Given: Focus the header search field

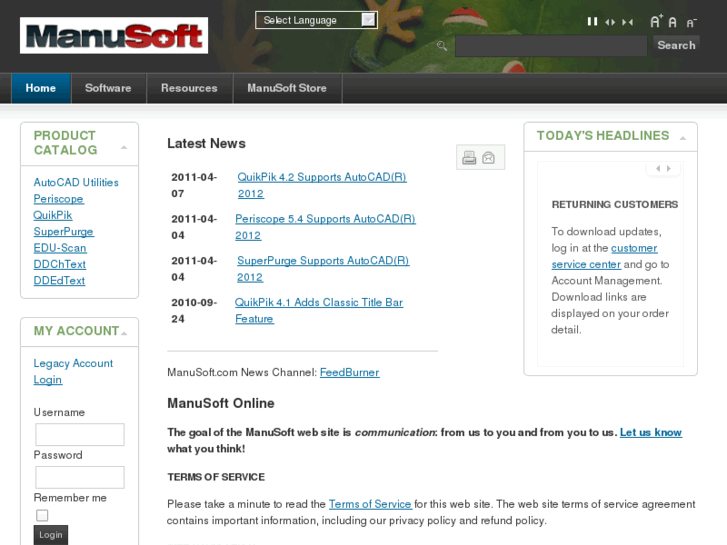Looking at the screenshot, I should pyautogui.click(x=551, y=46).
